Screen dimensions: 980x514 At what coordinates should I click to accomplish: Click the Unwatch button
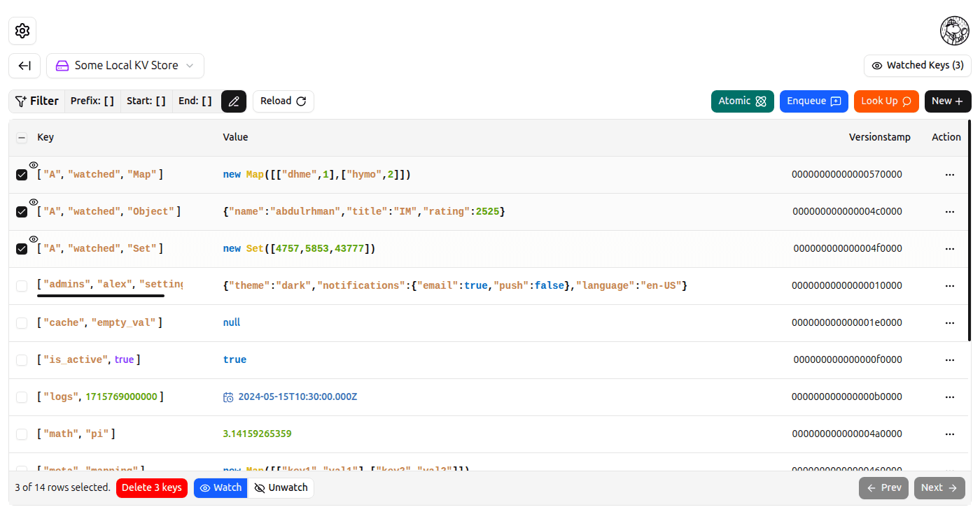pos(281,488)
